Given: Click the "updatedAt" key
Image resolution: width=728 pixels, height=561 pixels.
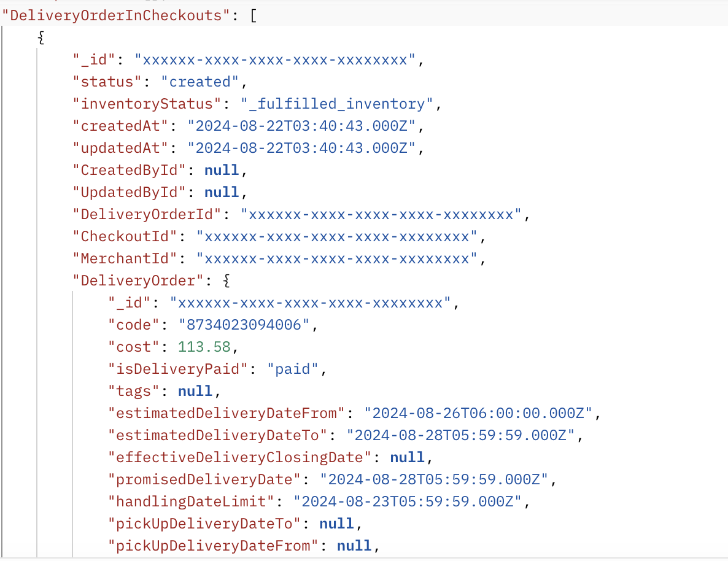Looking at the screenshot, I should (x=121, y=148).
